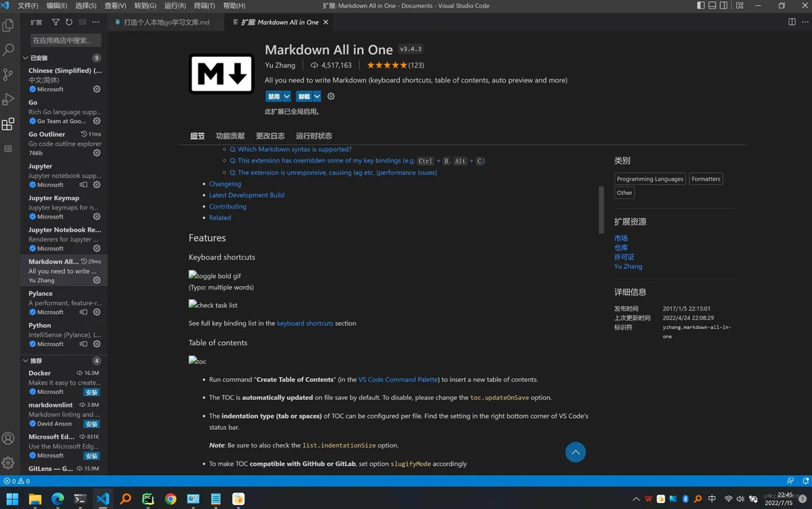Open the 市场 resource link
The height and width of the screenshot is (509, 812).
(621, 238)
